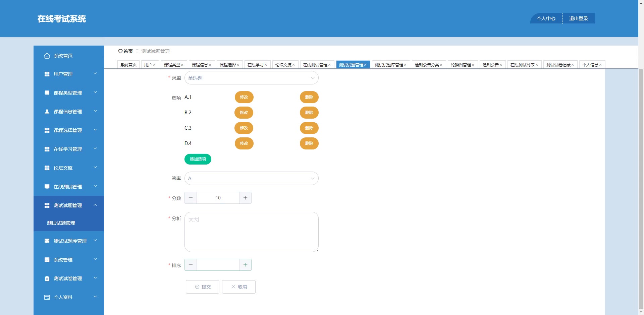Click 删除 button for option B.2
The height and width of the screenshot is (315, 644).
[309, 113]
